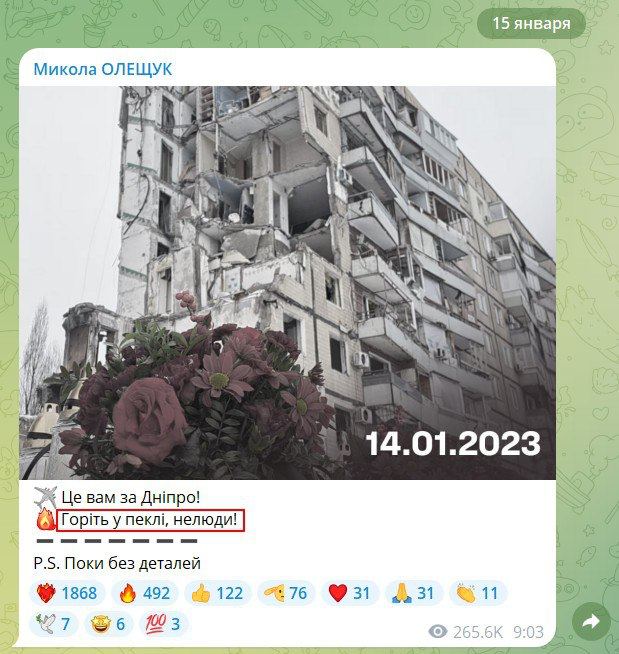
Task: Click the 15 января date badge
Action: 531,23
